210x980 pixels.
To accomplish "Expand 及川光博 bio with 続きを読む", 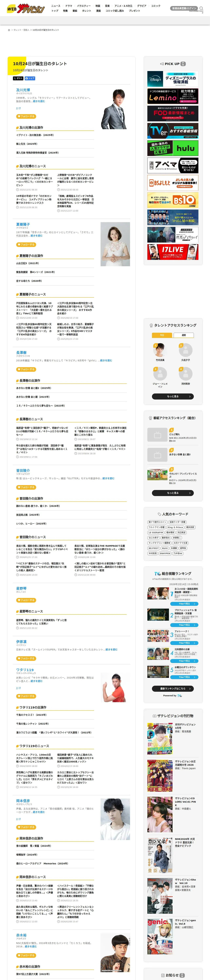I will click(x=39, y=101).
